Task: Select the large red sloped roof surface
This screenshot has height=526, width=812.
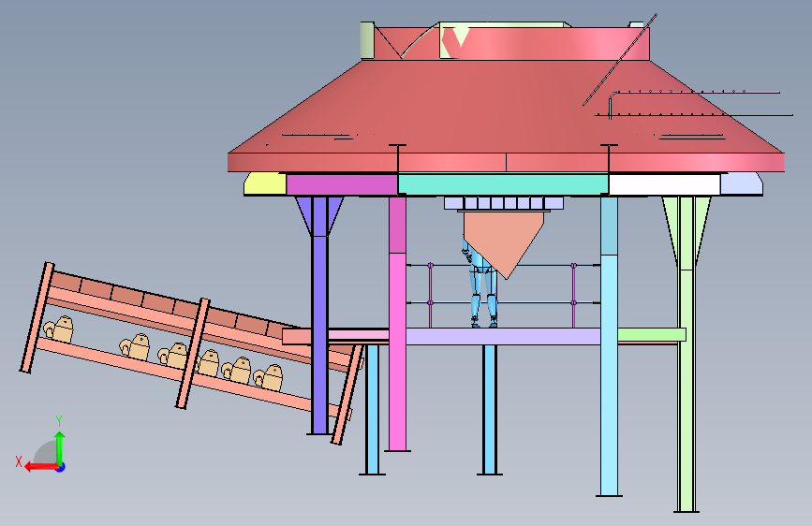Action: point(505,106)
